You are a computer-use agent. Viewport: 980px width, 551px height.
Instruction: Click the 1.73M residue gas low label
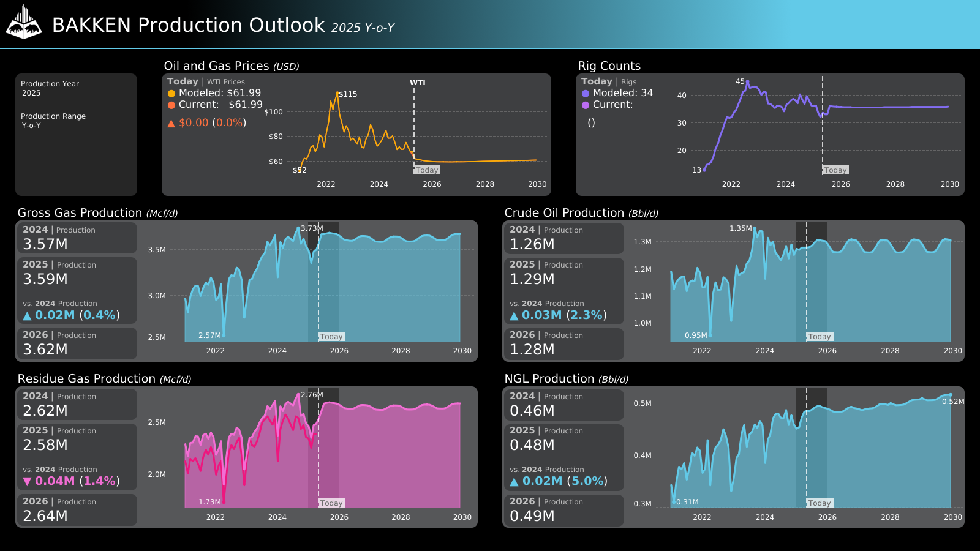[209, 502]
